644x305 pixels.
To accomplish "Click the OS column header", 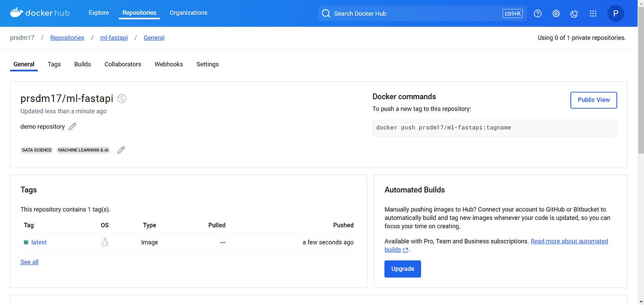I will click(x=105, y=225).
